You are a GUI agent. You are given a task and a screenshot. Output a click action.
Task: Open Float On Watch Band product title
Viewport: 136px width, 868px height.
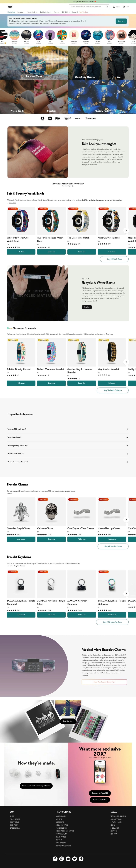108,238
